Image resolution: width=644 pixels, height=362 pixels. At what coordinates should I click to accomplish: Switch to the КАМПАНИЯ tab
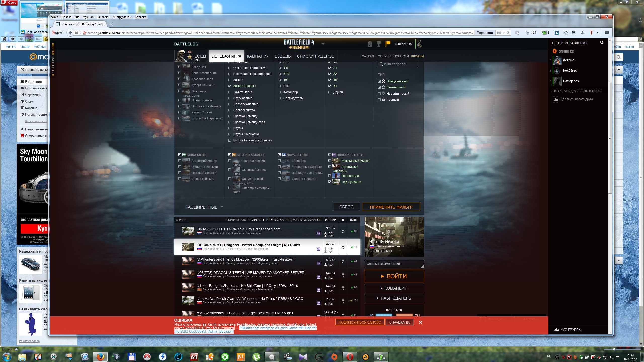pos(258,56)
